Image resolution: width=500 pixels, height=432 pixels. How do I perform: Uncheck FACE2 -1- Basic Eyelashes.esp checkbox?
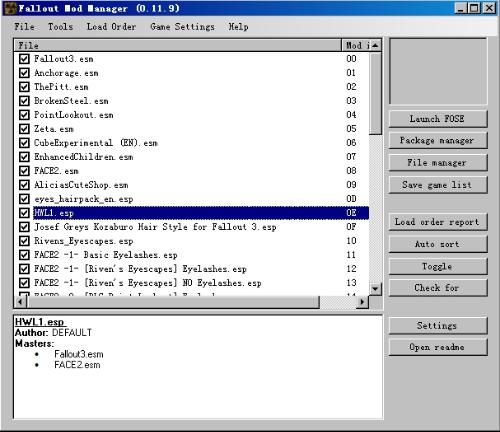[x=24, y=255]
